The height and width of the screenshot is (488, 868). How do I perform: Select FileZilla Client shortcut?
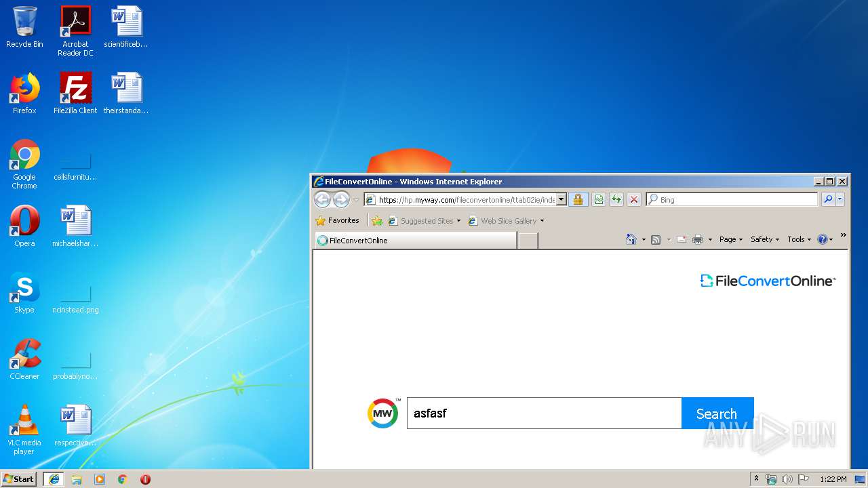point(75,94)
